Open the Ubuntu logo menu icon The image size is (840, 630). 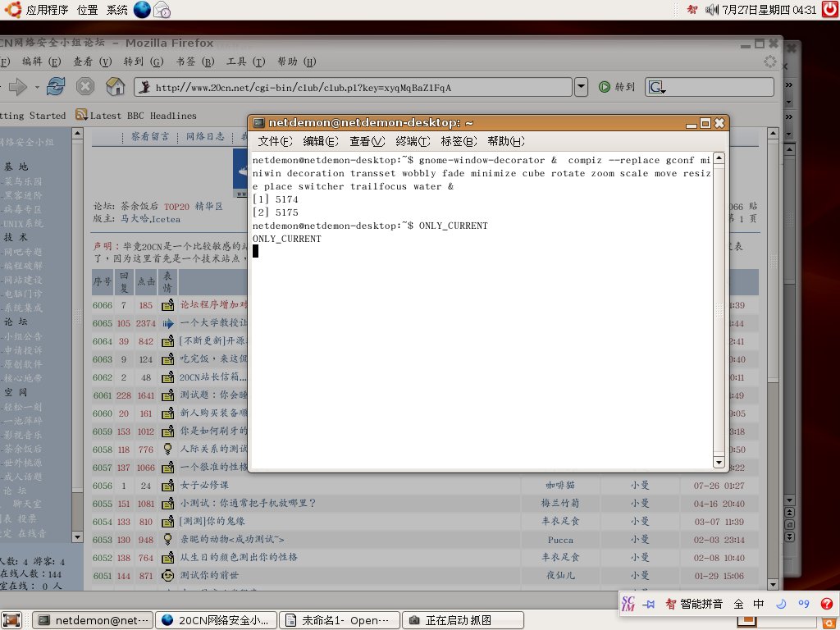coord(12,10)
